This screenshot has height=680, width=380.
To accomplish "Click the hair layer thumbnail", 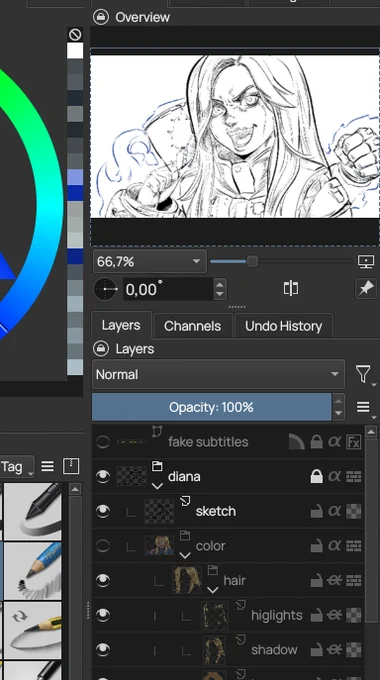I will (187, 580).
